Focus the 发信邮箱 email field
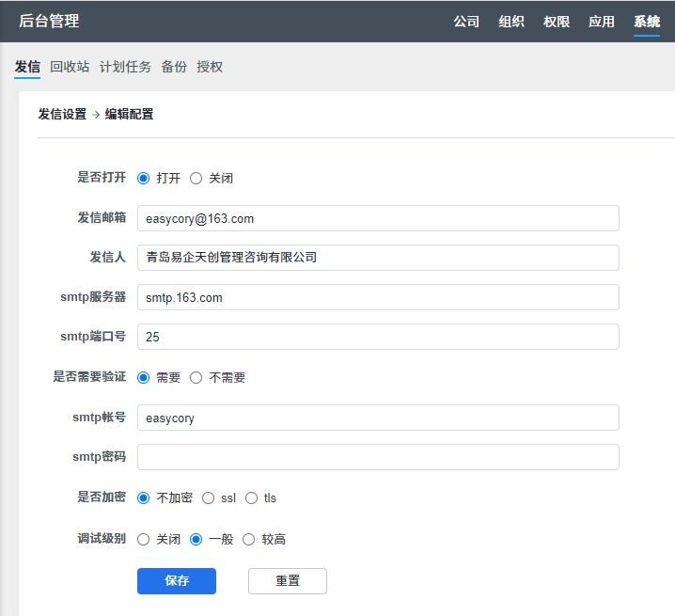Screen dimensions: 675x616 [x=378, y=218]
